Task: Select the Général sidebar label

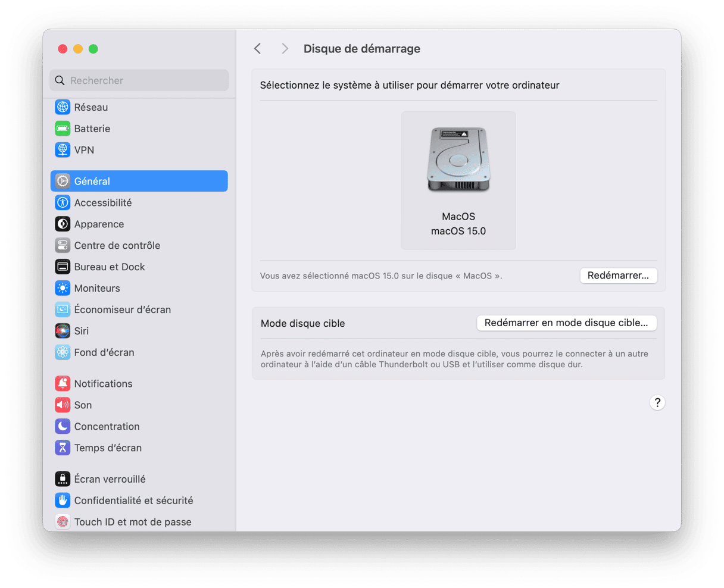Action: click(92, 181)
